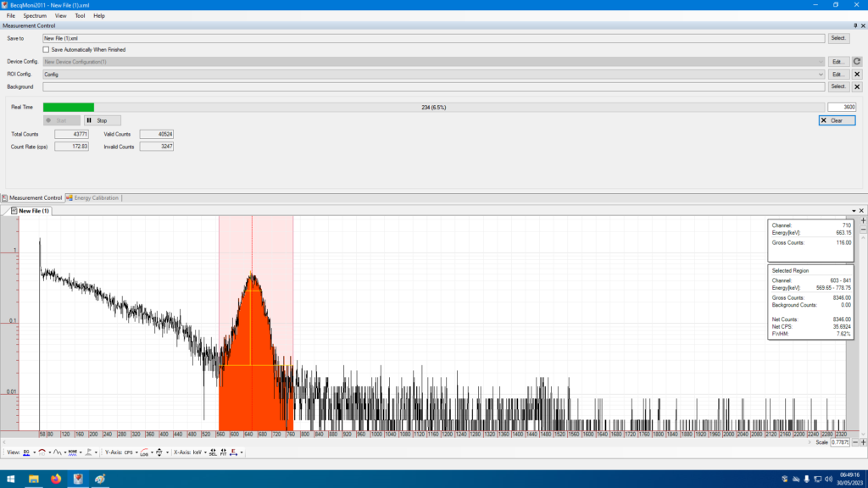The height and width of the screenshot is (488, 868).
Task: Click the Save to file path field
Action: tap(434, 38)
